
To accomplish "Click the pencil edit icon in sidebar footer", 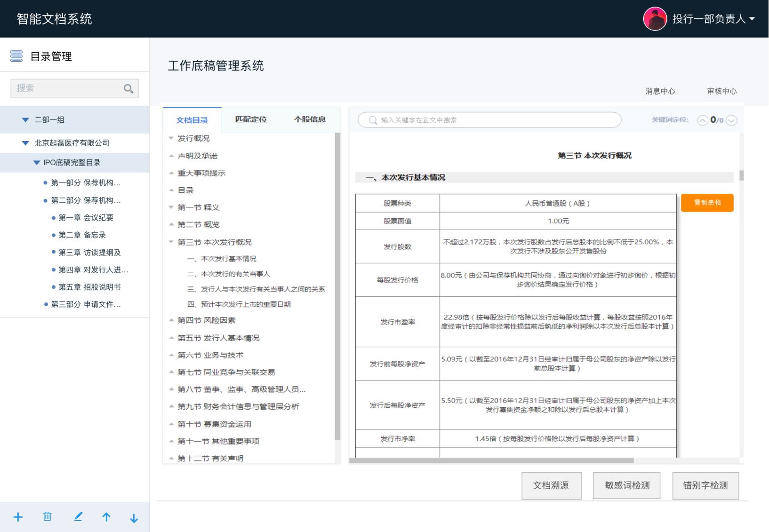I will pos(78,516).
